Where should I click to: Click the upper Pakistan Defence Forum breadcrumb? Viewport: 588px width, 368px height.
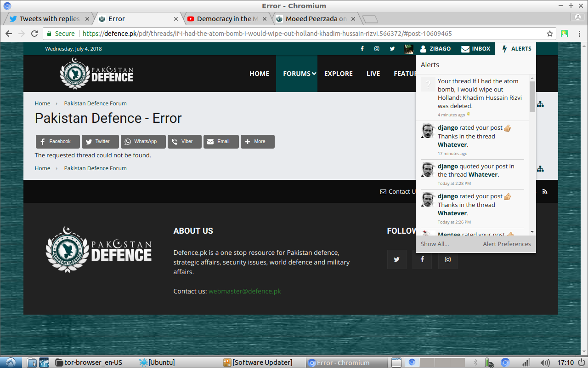pos(96,103)
